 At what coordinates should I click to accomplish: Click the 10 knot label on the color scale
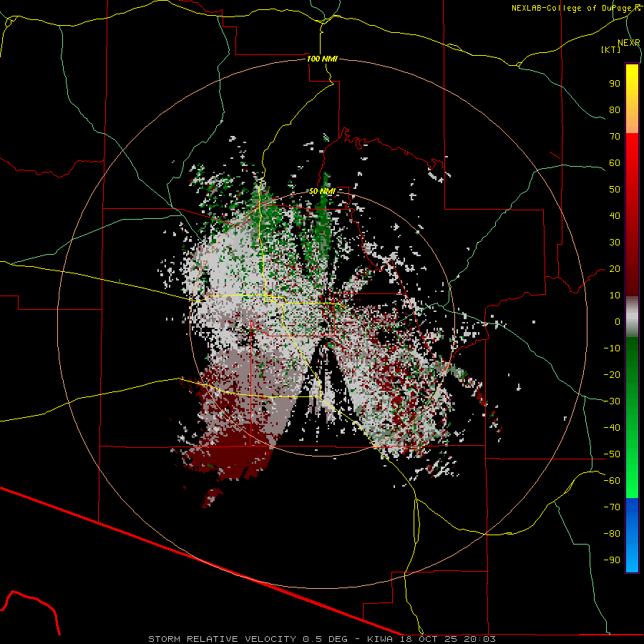click(x=615, y=296)
